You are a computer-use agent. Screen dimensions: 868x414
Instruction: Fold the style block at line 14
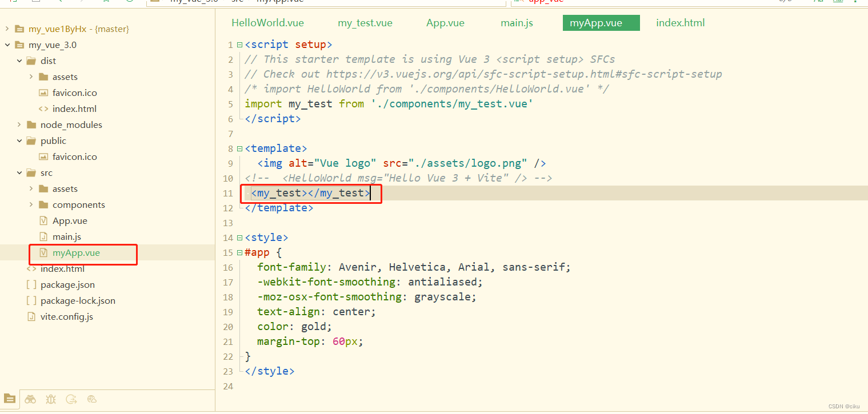(x=239, y=238)
